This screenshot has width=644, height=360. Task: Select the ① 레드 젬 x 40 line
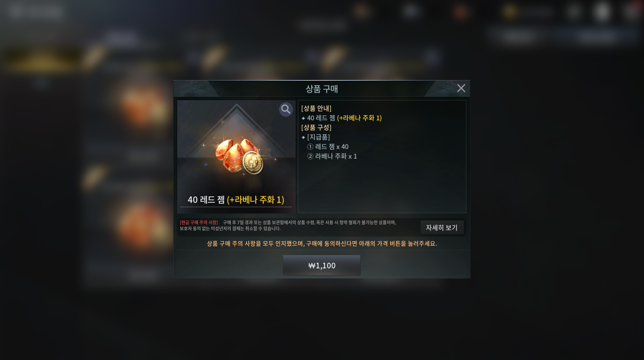pyautogui.click(x=328, y=147)
